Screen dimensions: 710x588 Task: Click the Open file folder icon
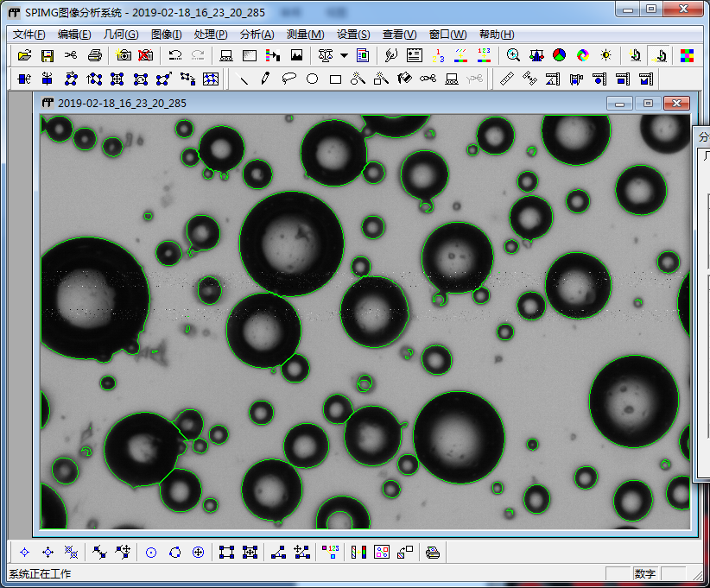pos(24,55)
